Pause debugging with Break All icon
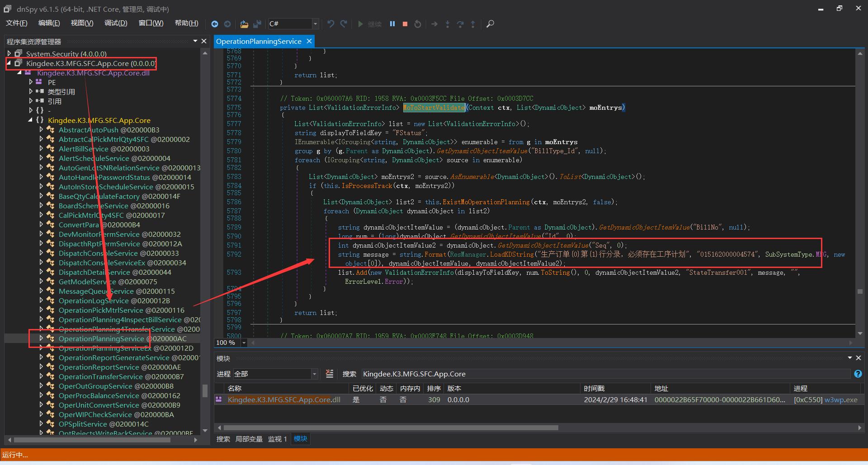 click(x=392, y=24)
